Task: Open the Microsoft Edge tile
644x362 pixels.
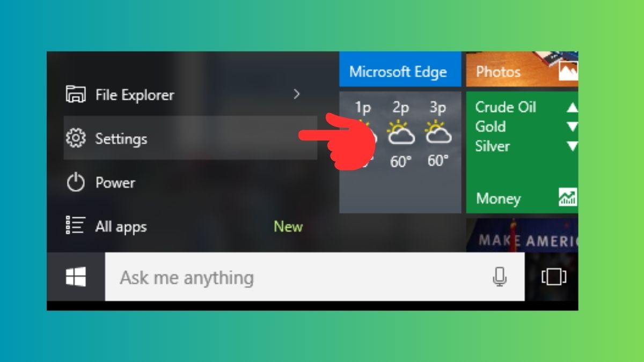Action: (400, 69)
